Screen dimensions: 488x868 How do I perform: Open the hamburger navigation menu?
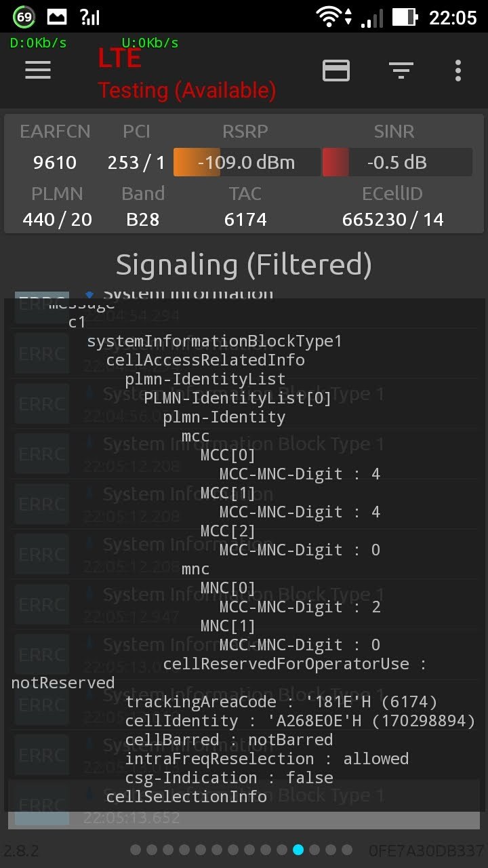click(x=38, y=70)
